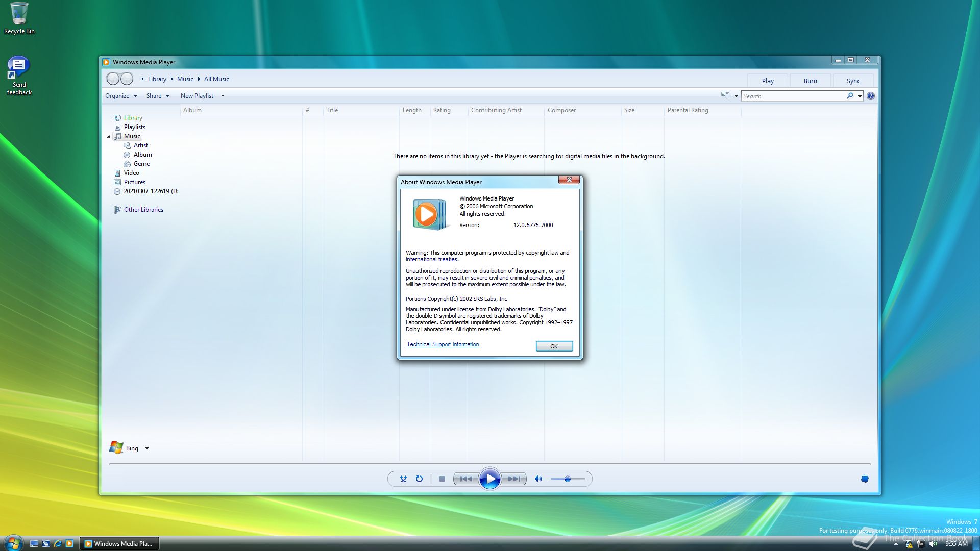
Task: Click Show Desktop quick launch icon
Action: [34, 544]
